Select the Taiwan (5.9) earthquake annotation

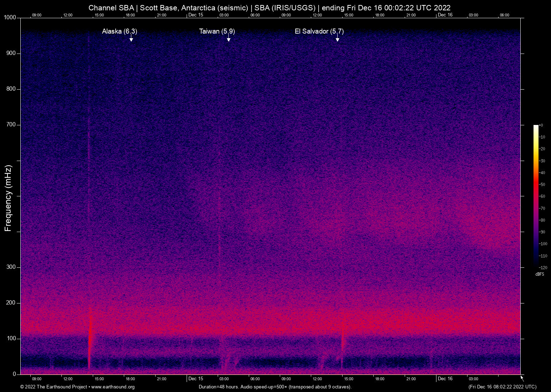pos(217,31)
